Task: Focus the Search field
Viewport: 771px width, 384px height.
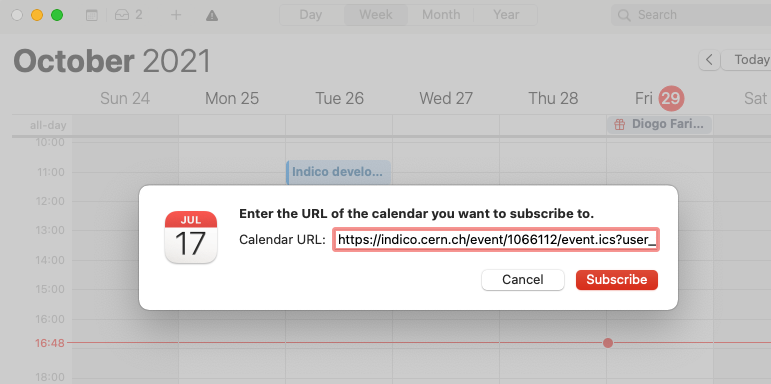Action: 691,15
